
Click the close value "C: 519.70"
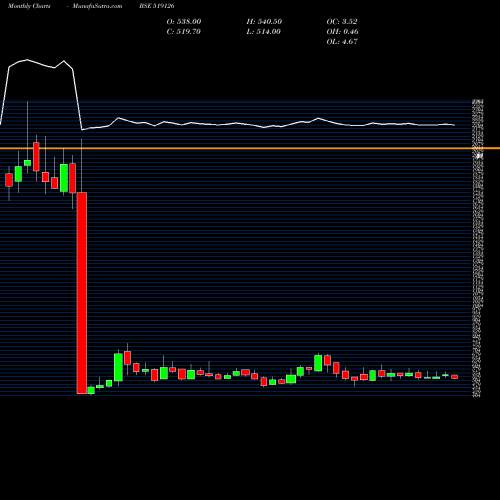tap(184, 31)
